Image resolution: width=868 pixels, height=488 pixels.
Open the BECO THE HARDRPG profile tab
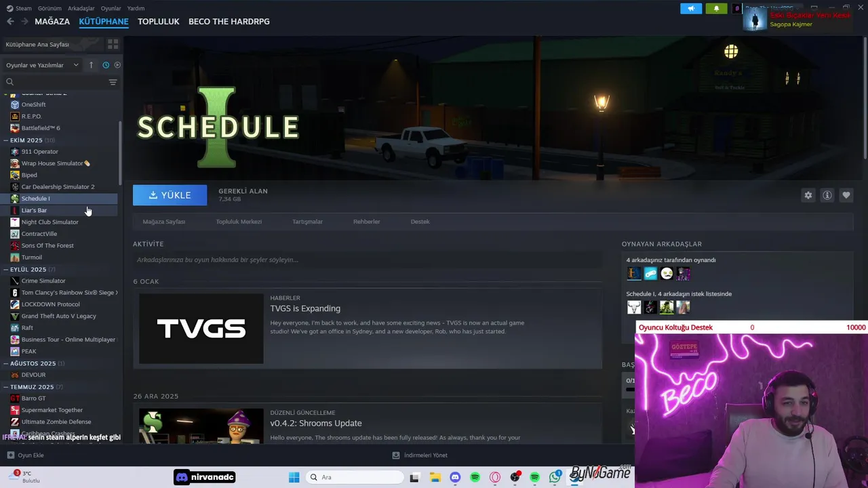tap(229, 22)
